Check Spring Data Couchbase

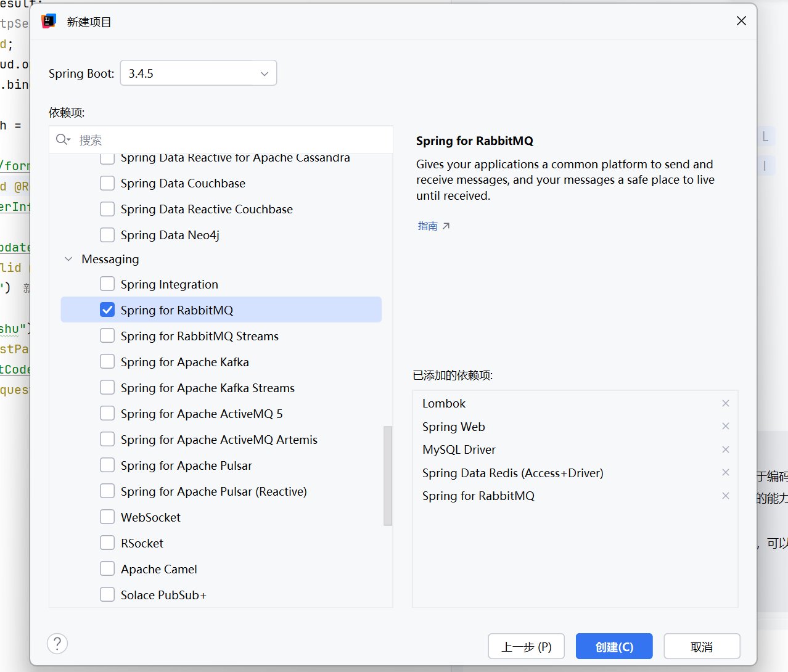107,183
